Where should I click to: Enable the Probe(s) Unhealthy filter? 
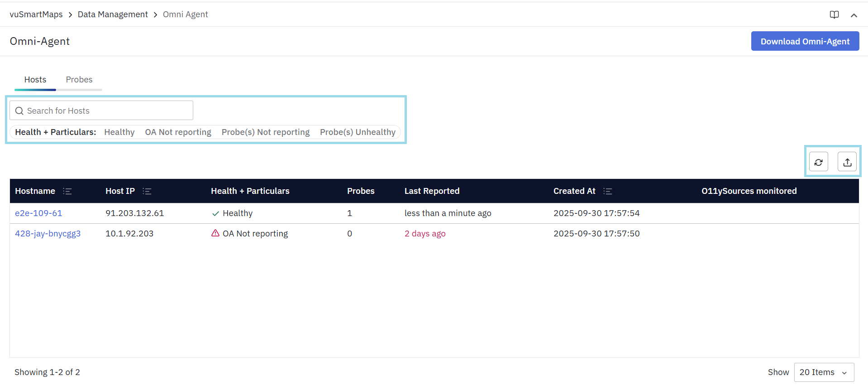coord(358,132)
